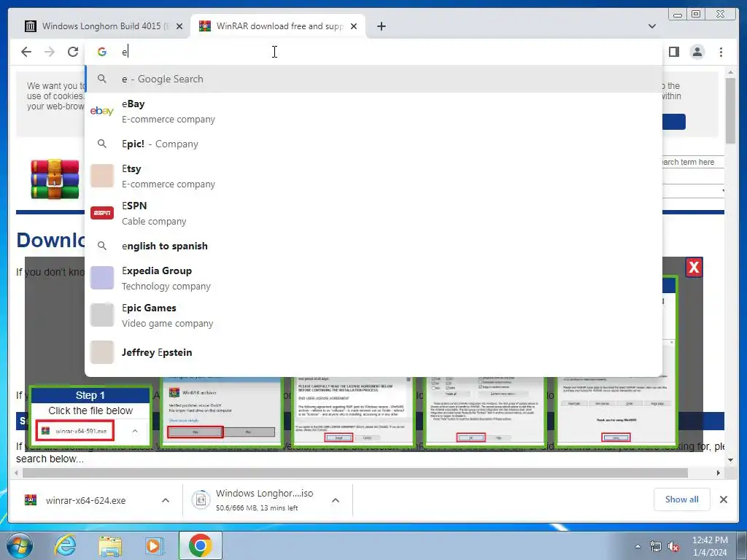Click the license agreement step thumbnail
The image size is (747, 560).
point(352,412)
